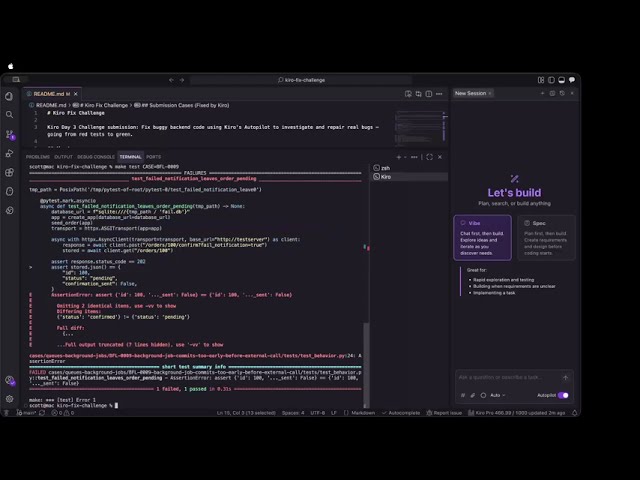Select the Kiro terminal instance
The width and height of the screenshot is (640, 480).
pos(410,177)
